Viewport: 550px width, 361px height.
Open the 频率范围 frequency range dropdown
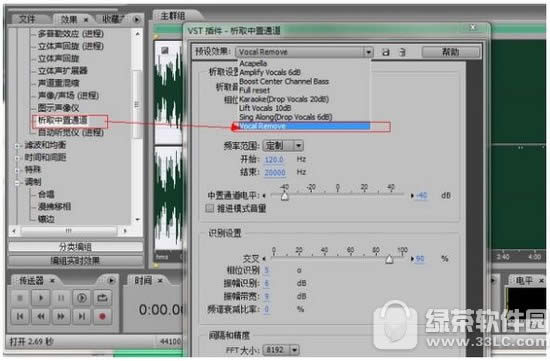click(x=299, y=145)
